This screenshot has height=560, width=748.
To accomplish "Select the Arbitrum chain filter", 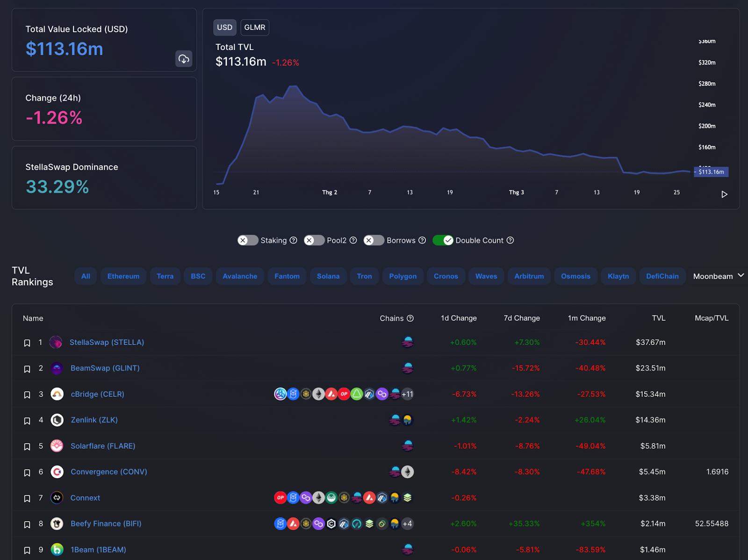I will (529, 276).
